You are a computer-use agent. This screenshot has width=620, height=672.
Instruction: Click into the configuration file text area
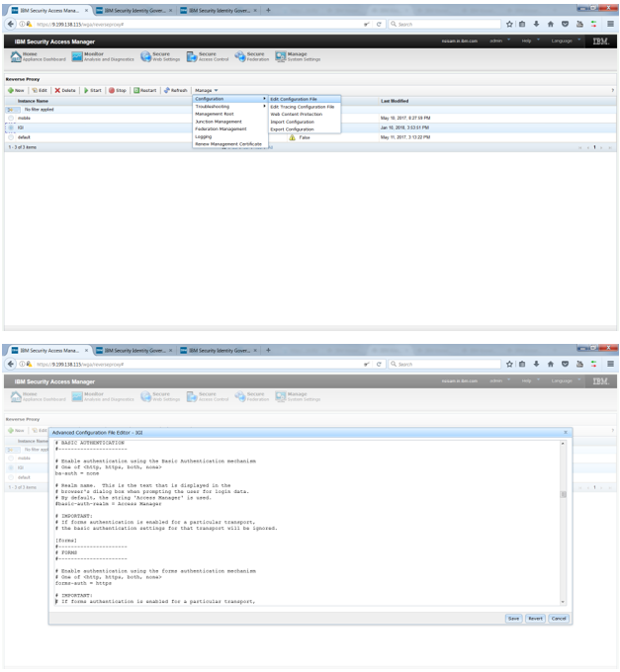307,523
